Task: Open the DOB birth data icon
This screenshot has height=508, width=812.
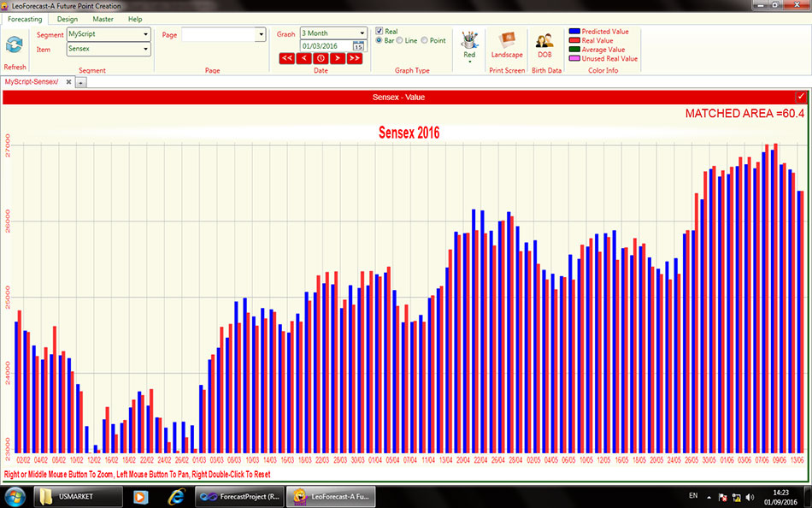Action: (x=544, y=41)
